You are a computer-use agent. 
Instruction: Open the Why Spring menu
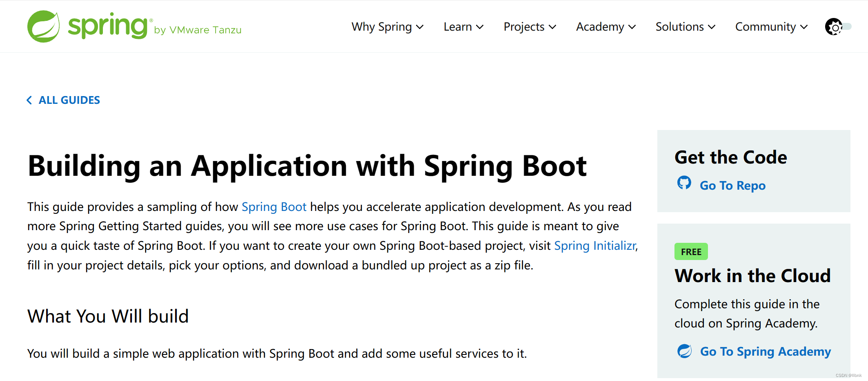tap(387, 27)
